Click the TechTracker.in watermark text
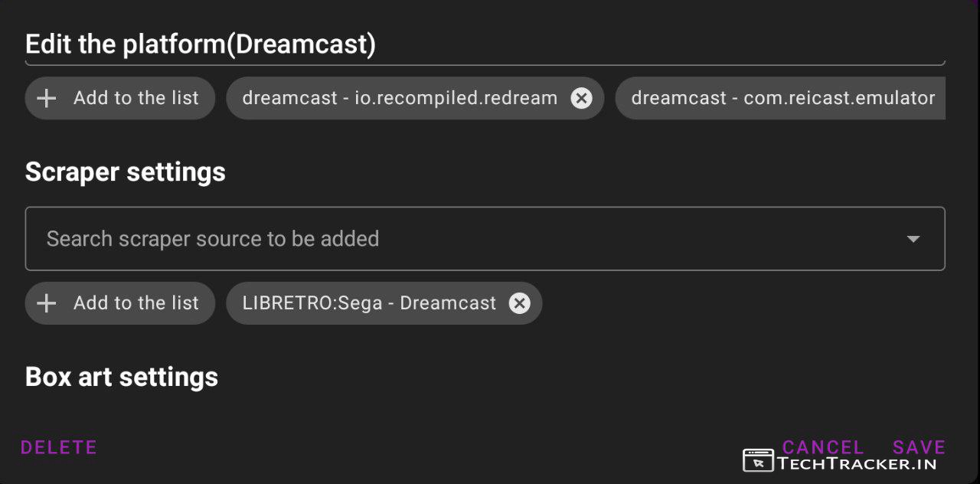 pyautogui.click(x=857, y=463)
